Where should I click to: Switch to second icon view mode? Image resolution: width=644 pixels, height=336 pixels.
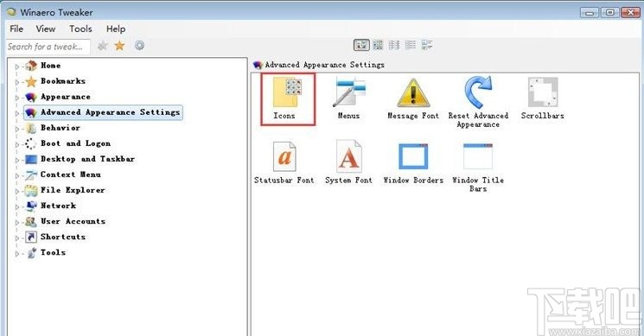[x=378, y=45]
